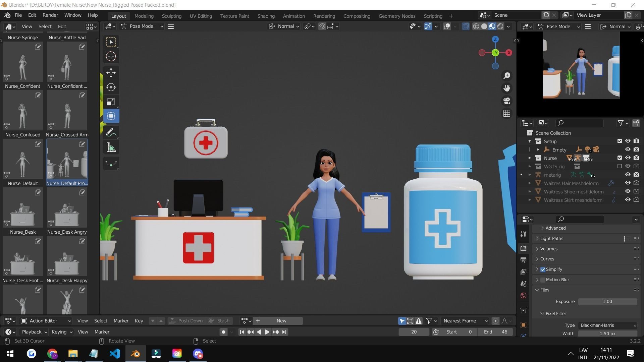644x362 pixels.
Task: Click the Exposure value slider
Action: click(607, 302)
